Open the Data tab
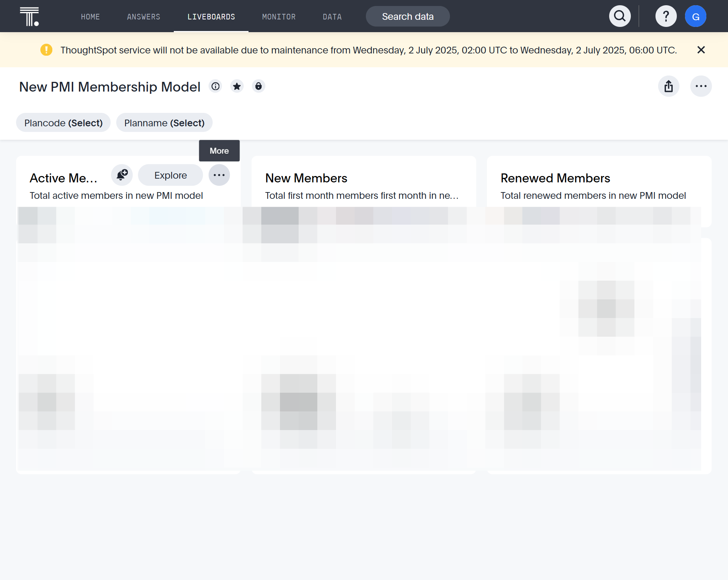This screenshot has width=728, height=580. 332,17
